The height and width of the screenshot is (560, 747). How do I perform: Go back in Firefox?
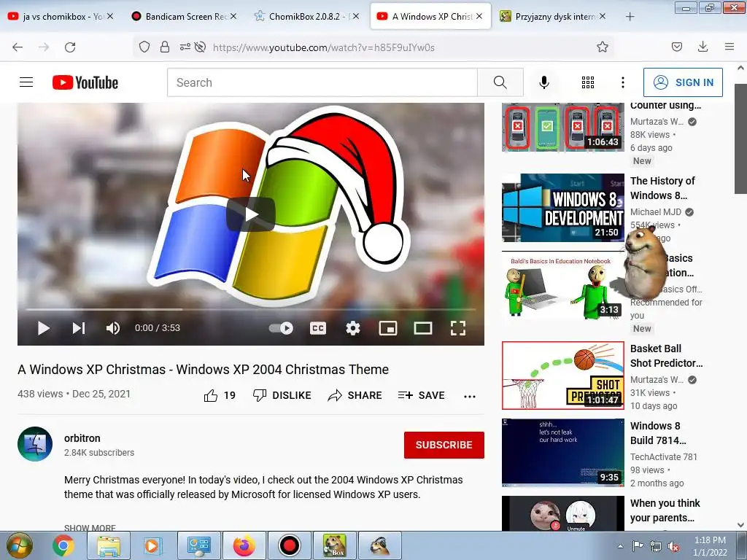tap(18, 47)
